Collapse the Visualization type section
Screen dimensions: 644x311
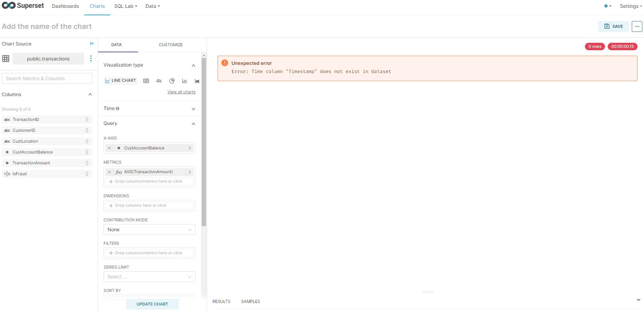click(194, 65)
